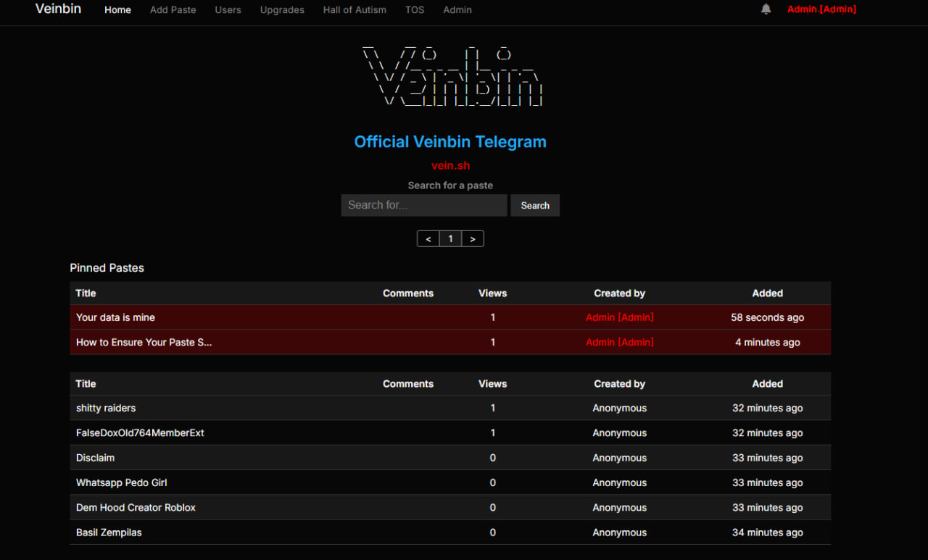Open the 'Disclaim' paste row
This screenshot has width=928, height=560.
(x=95, y=458)
